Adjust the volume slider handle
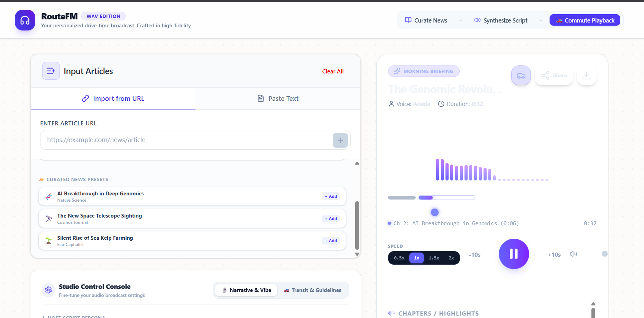The height and width of the screenshot is (318, 644). pyautogui.click(x=605, y=254)
